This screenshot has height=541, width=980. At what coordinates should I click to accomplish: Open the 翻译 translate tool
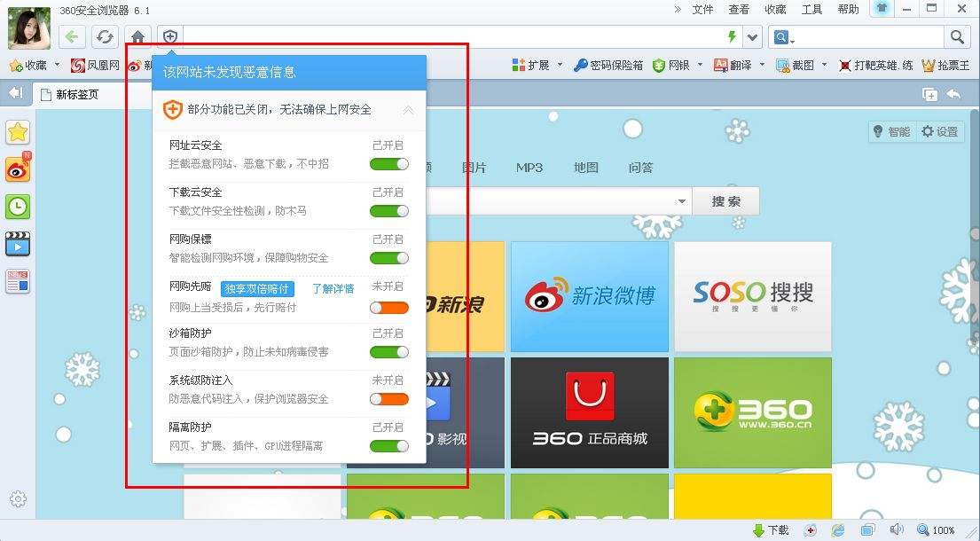click(733, 65)
